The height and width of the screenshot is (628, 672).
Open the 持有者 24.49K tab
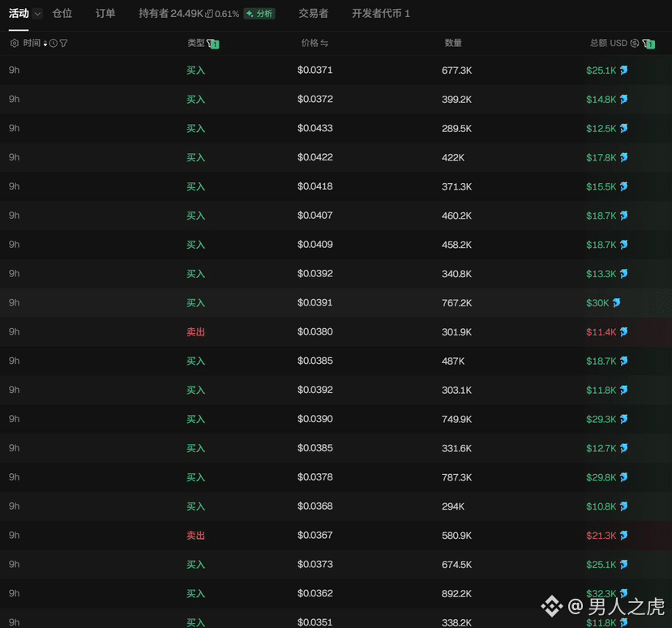tap(171, 14)
